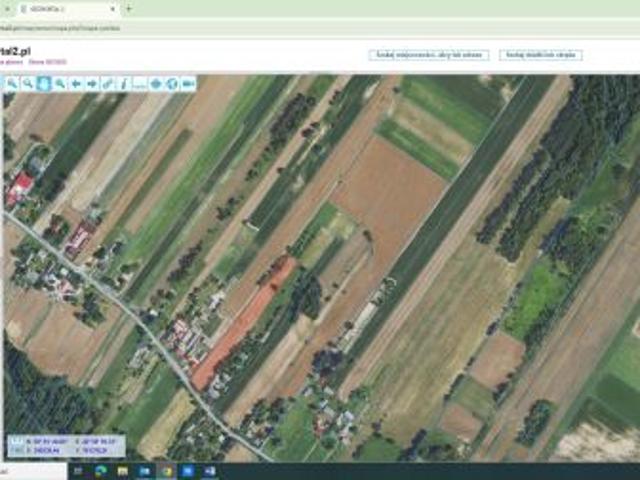Click the parcel search field

[x=540, y=55]
